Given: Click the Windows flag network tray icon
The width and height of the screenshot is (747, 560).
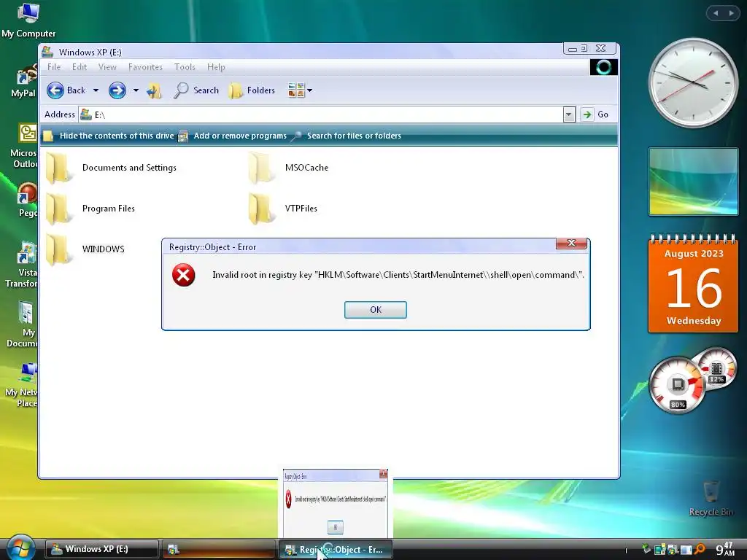Looking at the screenshot, I should click(673, 550).
